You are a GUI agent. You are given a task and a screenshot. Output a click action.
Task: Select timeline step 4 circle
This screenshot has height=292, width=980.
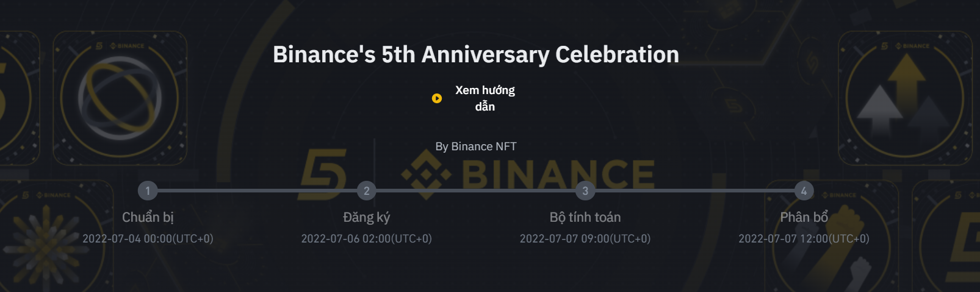(x=804, y=191)
